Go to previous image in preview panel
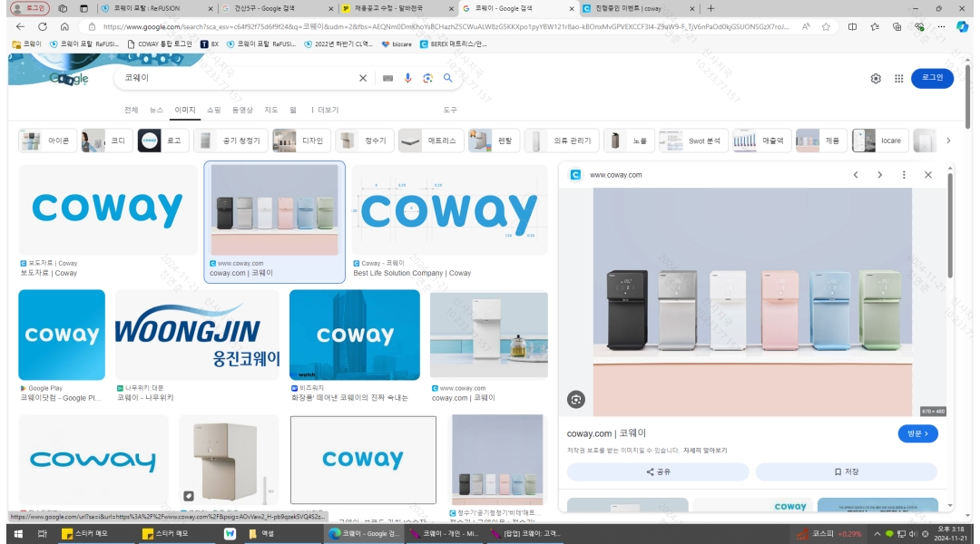980x544 pixels. click(855, 175)
